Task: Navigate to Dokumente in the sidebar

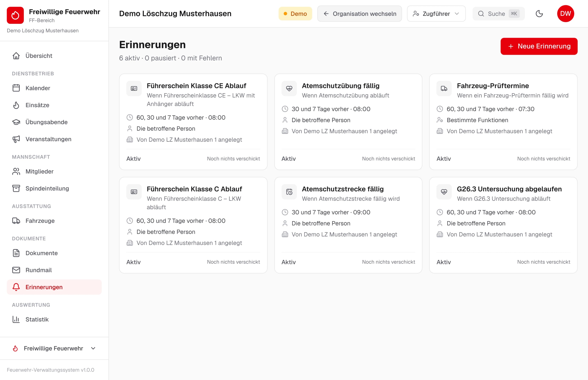Action: point(54,253)
